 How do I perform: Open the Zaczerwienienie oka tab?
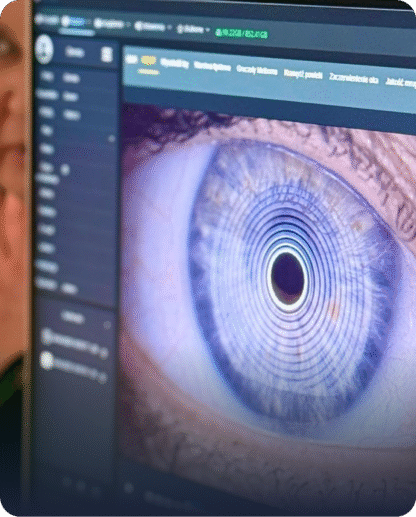[354, 78]
